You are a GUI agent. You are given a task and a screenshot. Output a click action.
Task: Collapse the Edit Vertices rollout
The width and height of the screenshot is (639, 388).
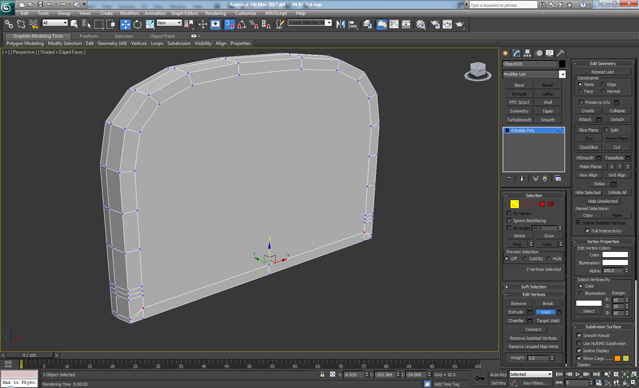click(x=533, y=294)
